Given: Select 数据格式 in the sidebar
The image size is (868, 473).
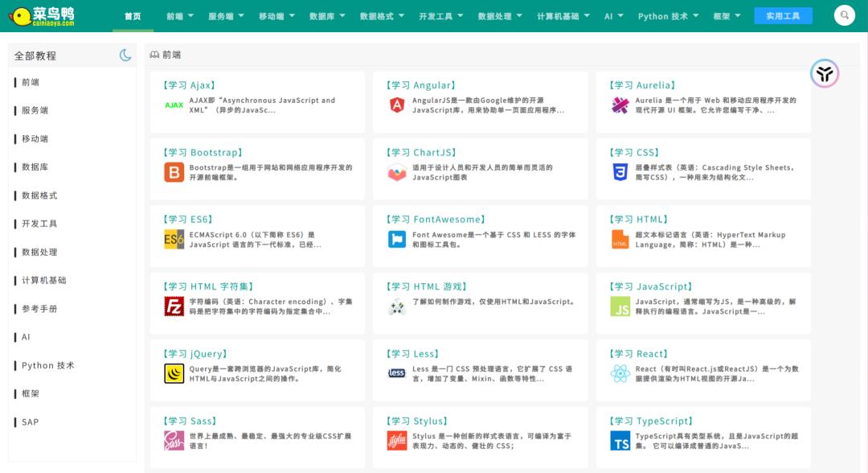Looking at the screenshot, I should (x=39, y=195).
